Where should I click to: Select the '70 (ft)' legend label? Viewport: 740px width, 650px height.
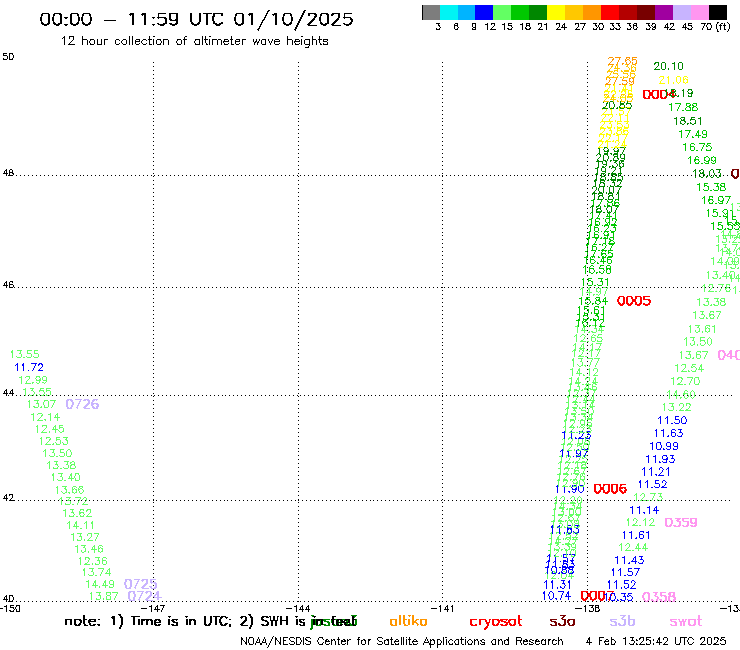coord(715,26)
